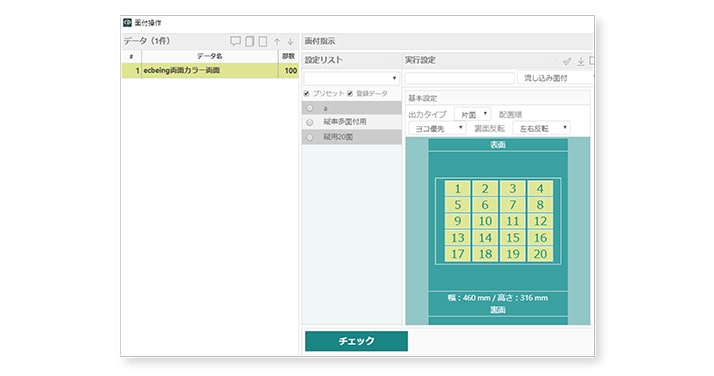Click the 表面 header bar in preview
The width and height of the screenshot is (714, 376).
tap(498, 145)
